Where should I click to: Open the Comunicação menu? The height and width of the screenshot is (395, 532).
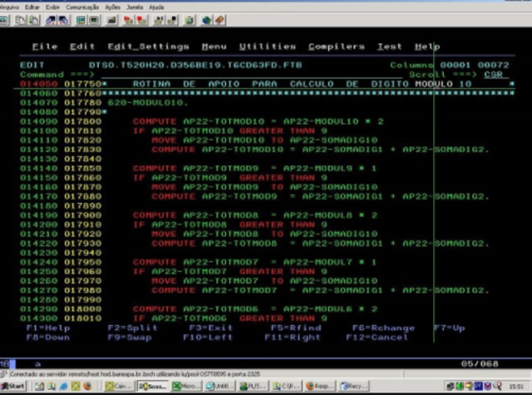click(82, 7)
